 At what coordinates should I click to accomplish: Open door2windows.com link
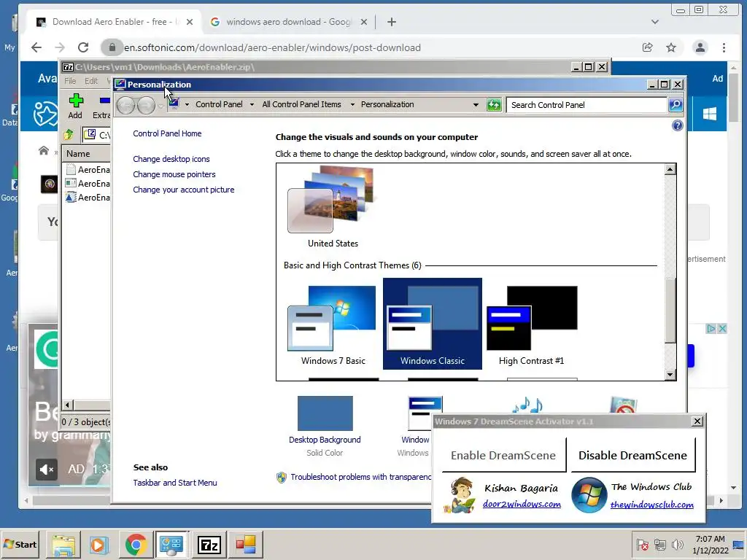[522, 504]
